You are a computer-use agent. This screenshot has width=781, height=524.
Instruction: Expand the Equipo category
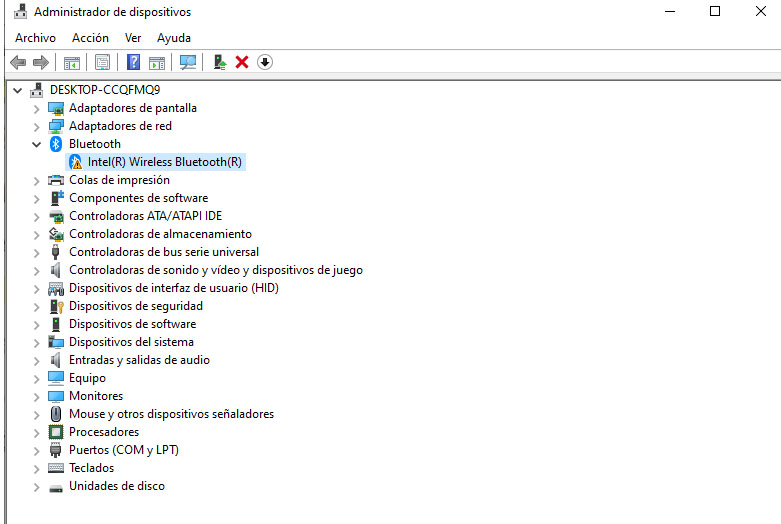coord(36,379)
